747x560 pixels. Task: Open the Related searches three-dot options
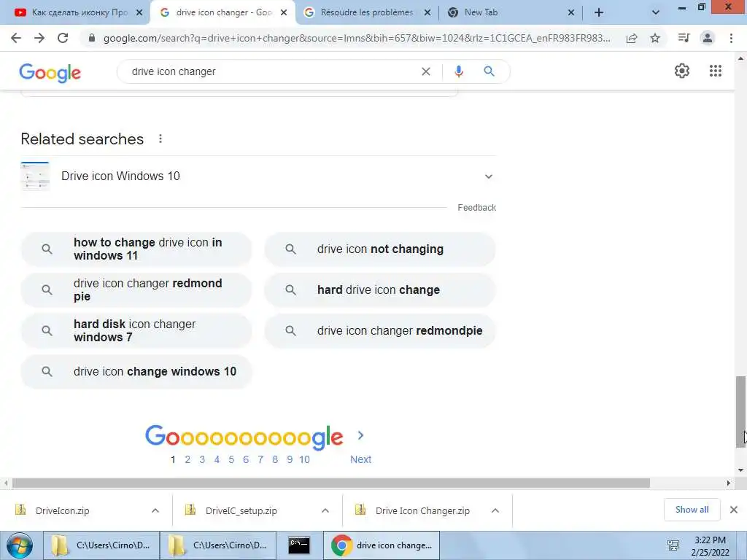coord(160,139)
